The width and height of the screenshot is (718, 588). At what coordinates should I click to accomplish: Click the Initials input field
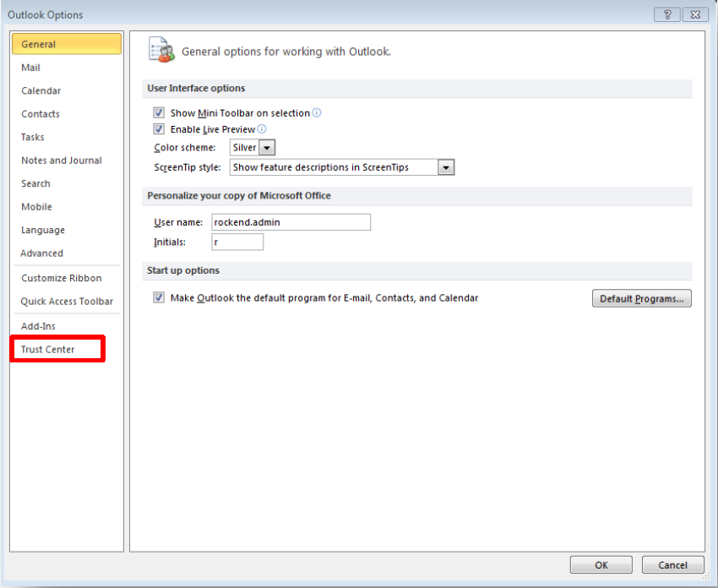237,242
